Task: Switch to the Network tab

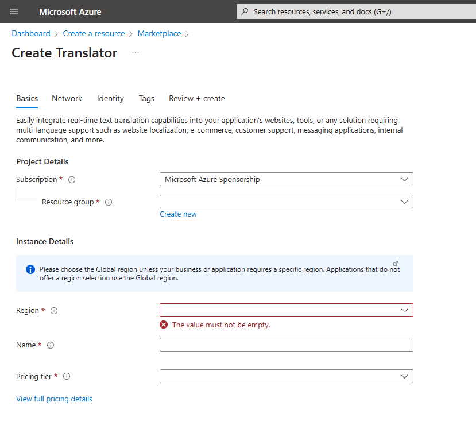Action: (67, 98)
